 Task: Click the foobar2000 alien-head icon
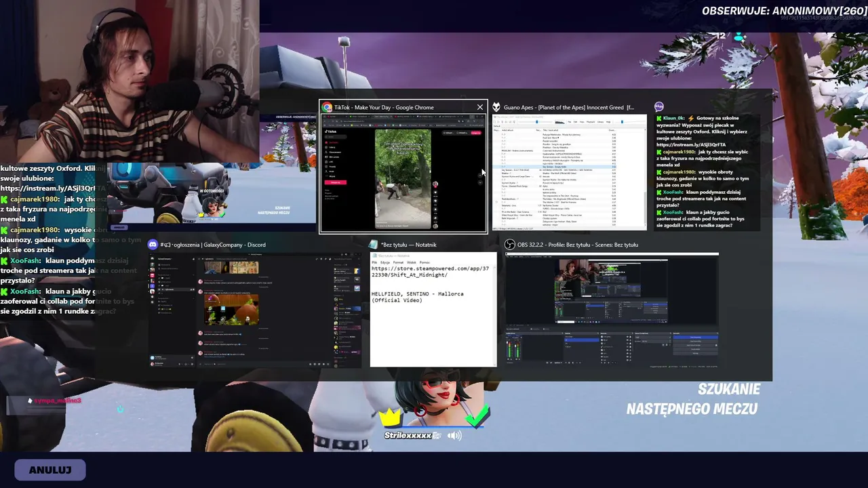[x=496, y=107]
